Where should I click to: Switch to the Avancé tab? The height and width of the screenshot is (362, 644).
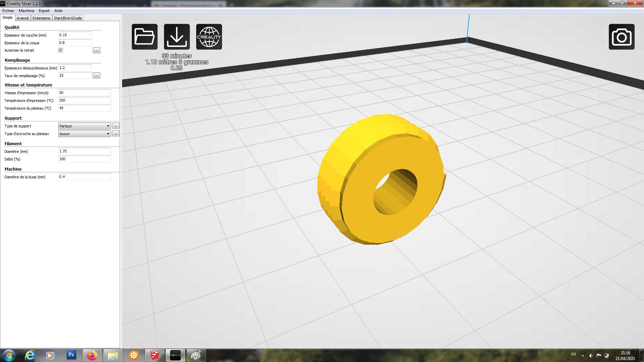pos(22,18)
